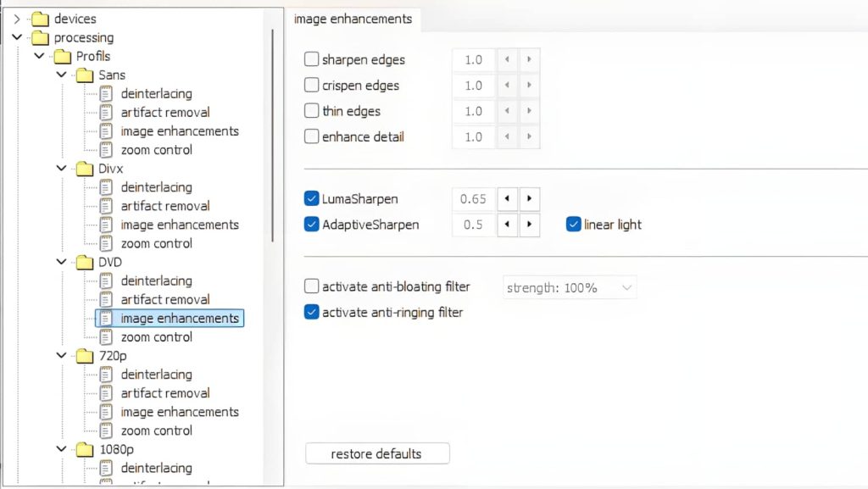This screenshot has height=489, width=868.
Task: Collapse the Profils tree node
Action: [38, 56]
